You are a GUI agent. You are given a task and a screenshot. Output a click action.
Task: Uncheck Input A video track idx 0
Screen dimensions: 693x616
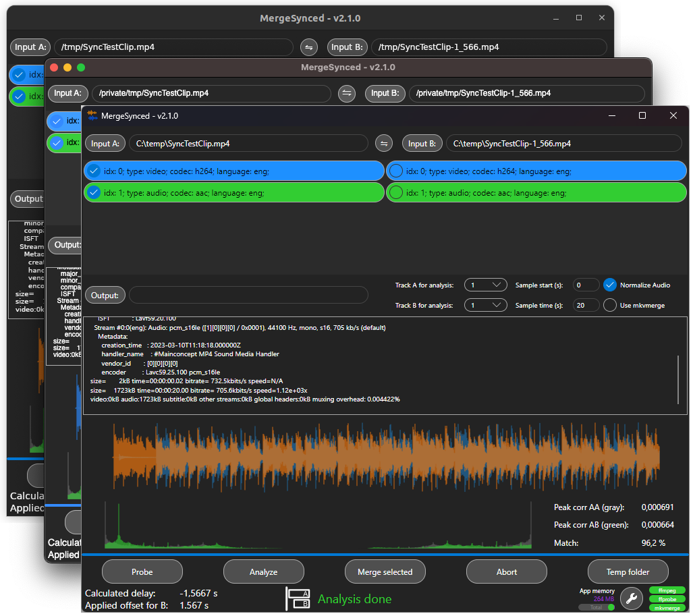pyautogui.click(x=94, y=171)
